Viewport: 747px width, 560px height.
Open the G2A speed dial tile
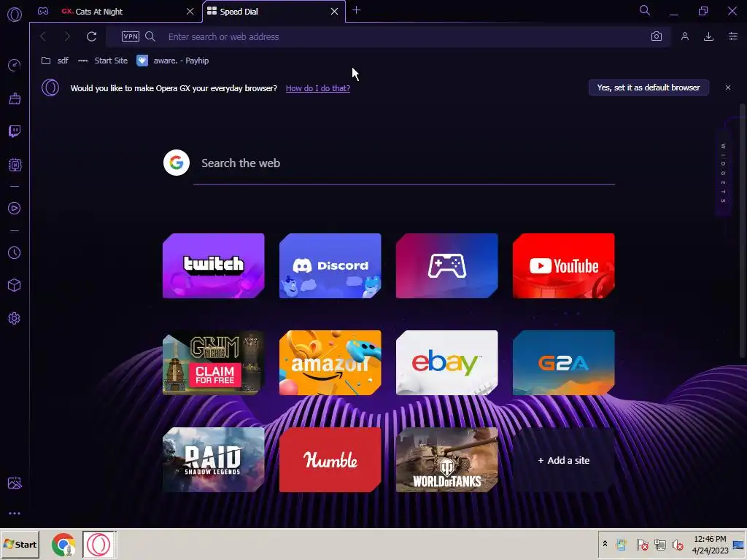click(564, 363)
